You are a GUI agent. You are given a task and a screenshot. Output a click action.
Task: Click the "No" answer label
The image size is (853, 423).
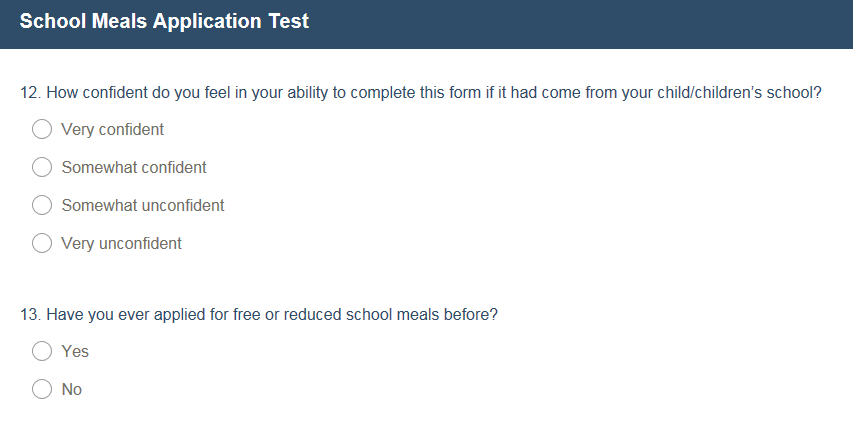point(72,390)
